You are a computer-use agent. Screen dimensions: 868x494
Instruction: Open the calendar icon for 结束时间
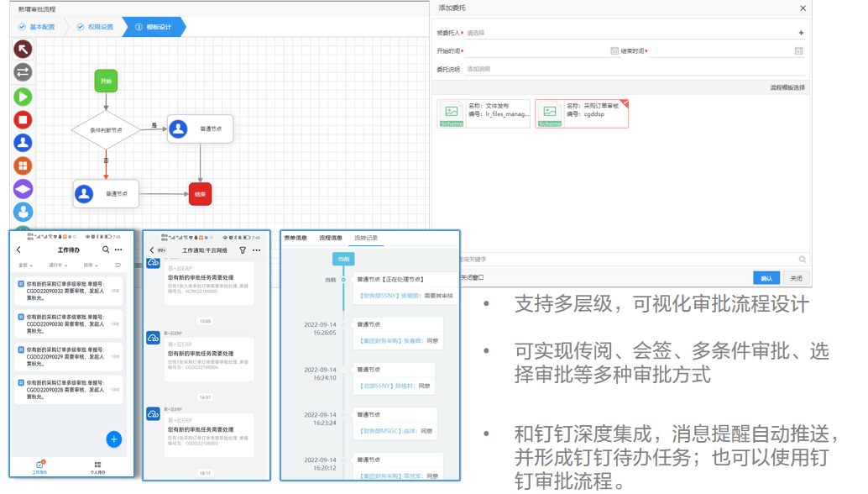[798, 51]
